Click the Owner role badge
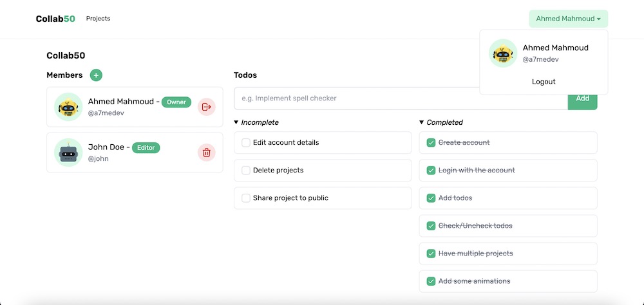644x305 pixels. pos(176,102)
